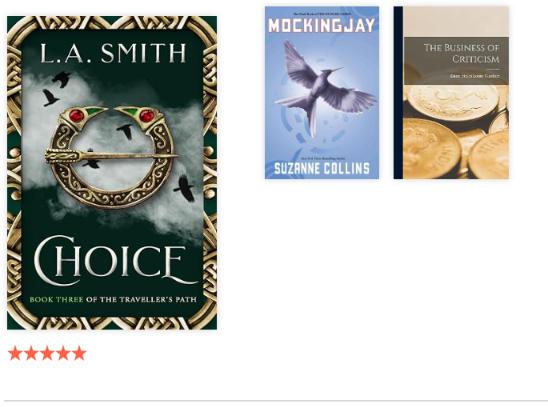Set rating to two stars
Screen dimensions: 548x407
(x=31, y=353)
